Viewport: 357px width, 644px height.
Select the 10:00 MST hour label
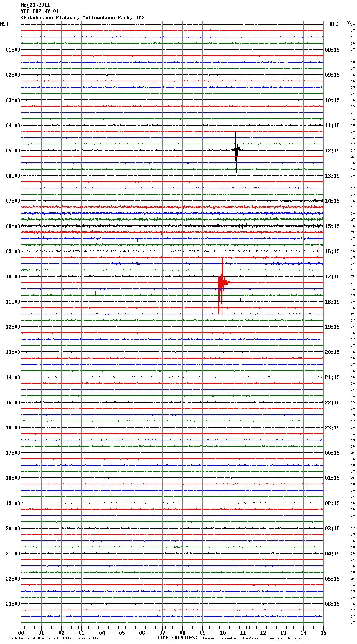coord(13,277)
